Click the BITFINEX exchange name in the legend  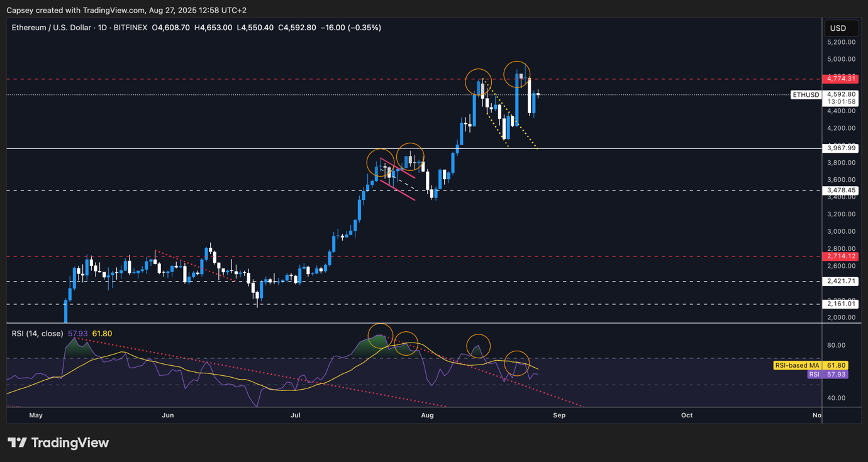130,27
